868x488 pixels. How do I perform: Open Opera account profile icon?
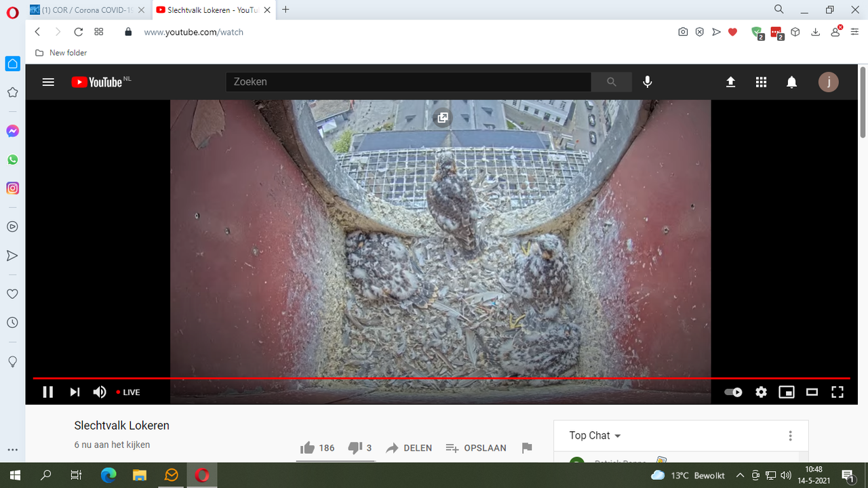click(835, 32)
